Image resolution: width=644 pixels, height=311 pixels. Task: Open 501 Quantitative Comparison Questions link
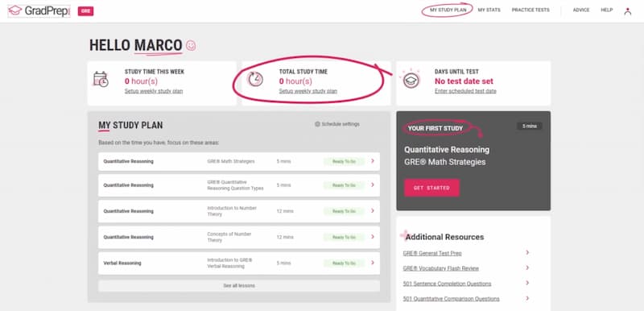[452, 299]
